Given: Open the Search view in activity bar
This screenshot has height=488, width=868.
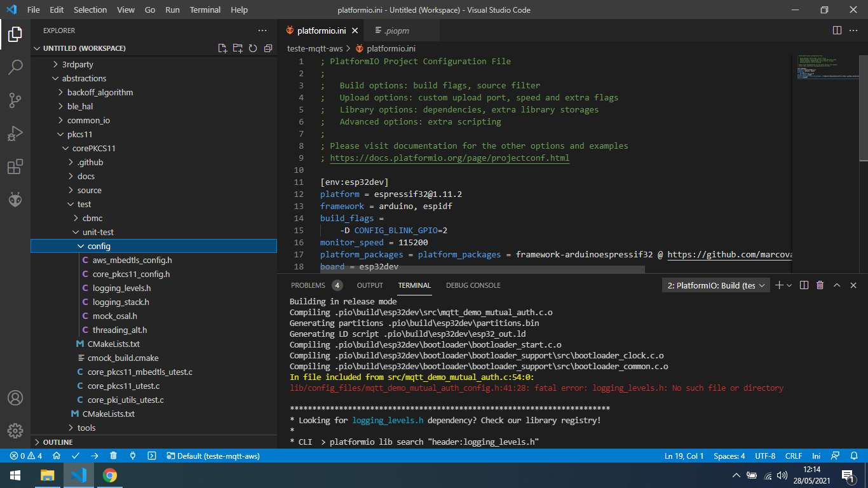Looking at the screenshot, I should click(x=15, y=67).
